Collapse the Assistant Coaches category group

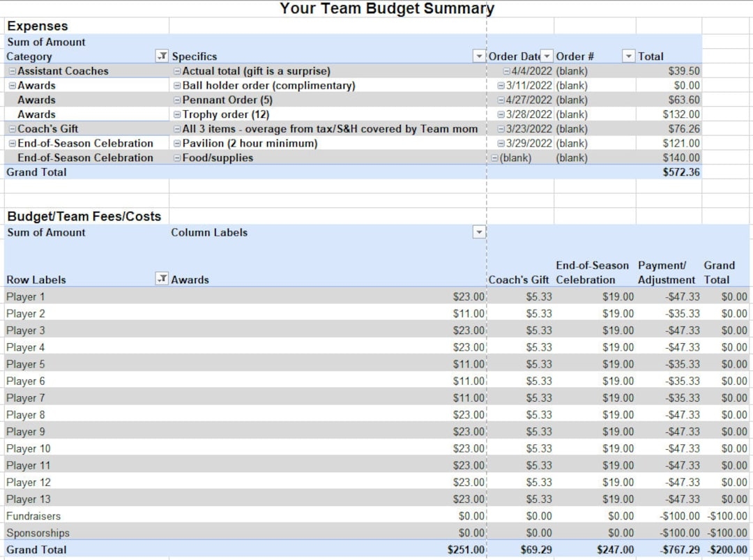point(13,71)
